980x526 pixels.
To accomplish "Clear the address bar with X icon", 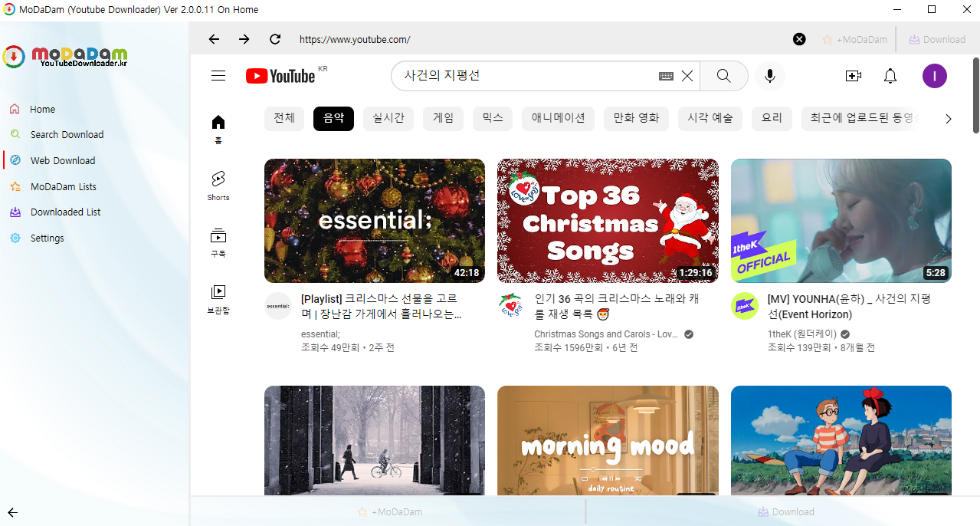I will click(799, 39).
